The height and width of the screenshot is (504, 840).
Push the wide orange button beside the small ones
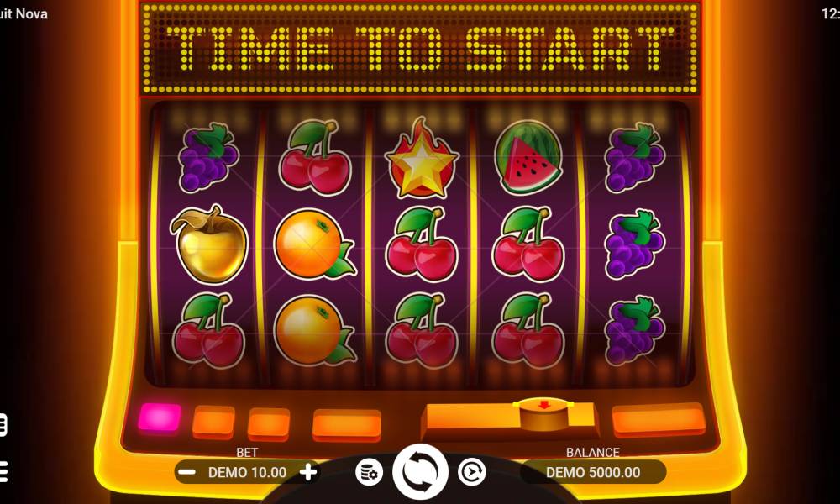[347, 425]
